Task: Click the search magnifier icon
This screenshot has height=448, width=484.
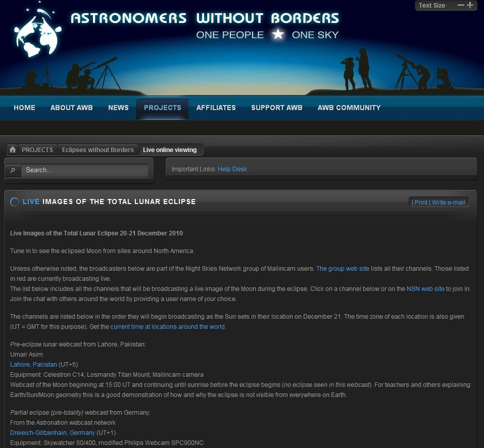Action: point(13,170)
